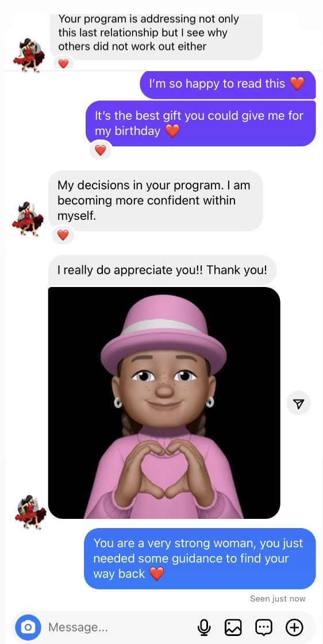Tap the 'becoming more confident within myself' message
Screen dimensions: 323x644
(x=156, y=200)
